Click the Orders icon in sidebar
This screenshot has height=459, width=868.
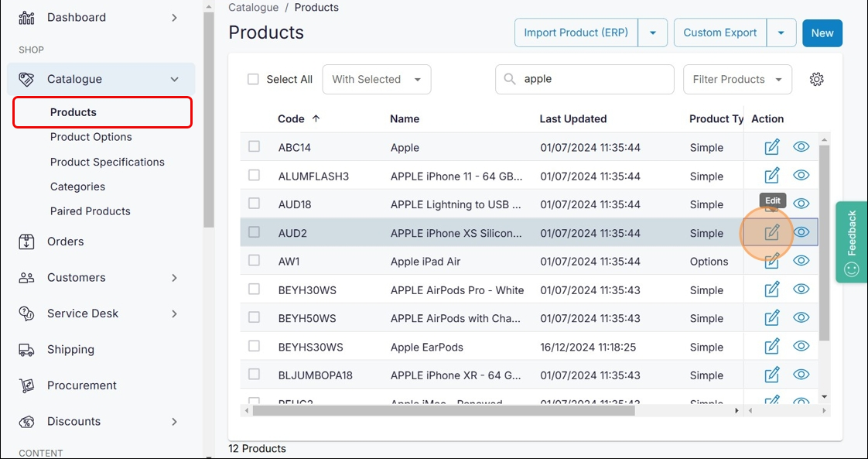click(26, 241)
